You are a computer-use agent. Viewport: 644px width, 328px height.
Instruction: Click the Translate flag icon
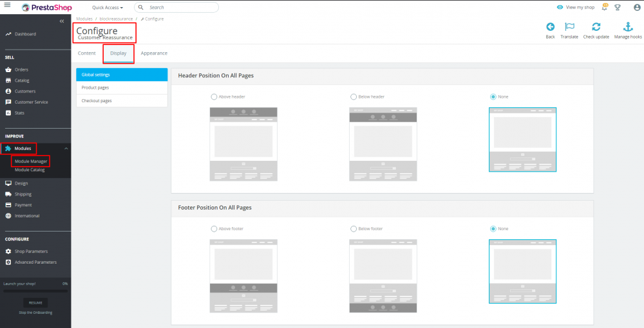tap(569, 26)
